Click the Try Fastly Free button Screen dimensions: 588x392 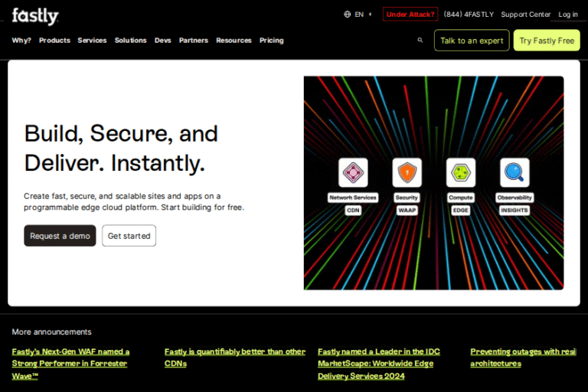[547, 41]
